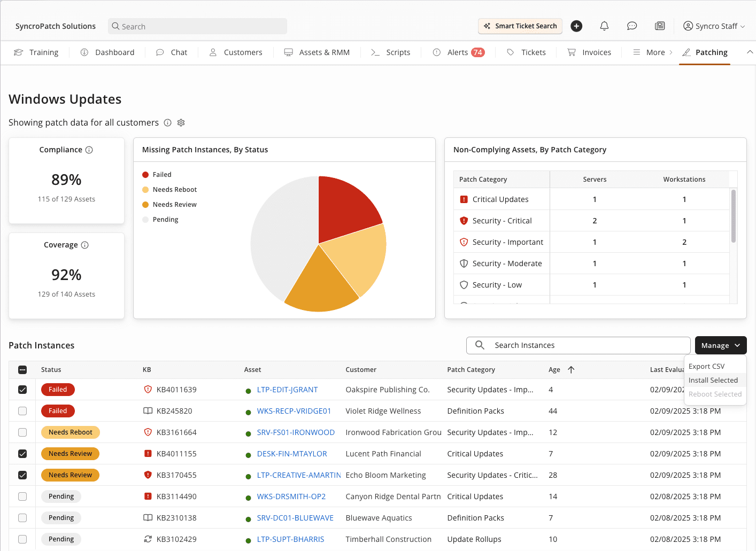Click the SyncroPatch Solutions brand name
The width and height of the screenshot is (756, 551).
[56, 26]
